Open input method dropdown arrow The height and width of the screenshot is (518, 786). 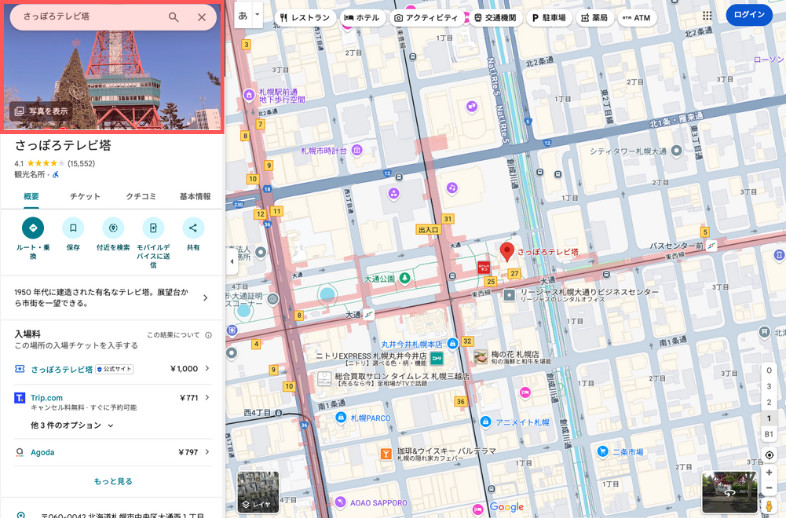[x=257, y=16]
